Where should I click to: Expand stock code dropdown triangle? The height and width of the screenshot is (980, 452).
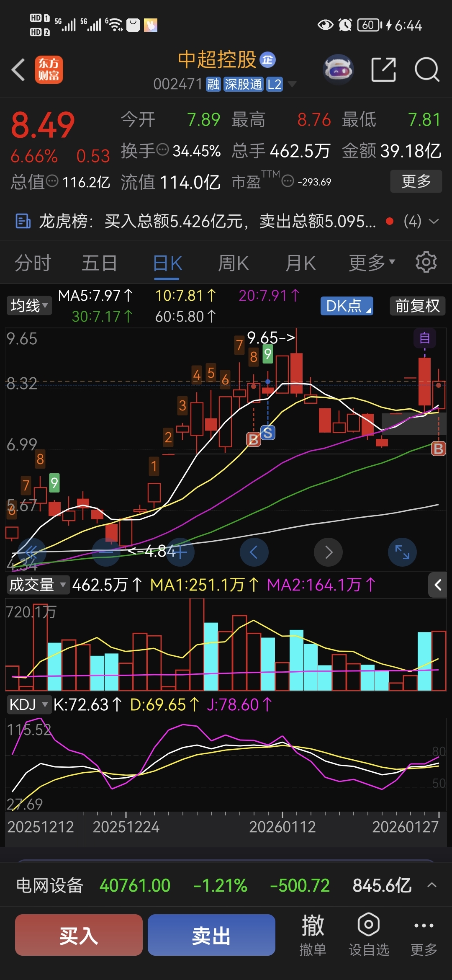coord(292,84)
